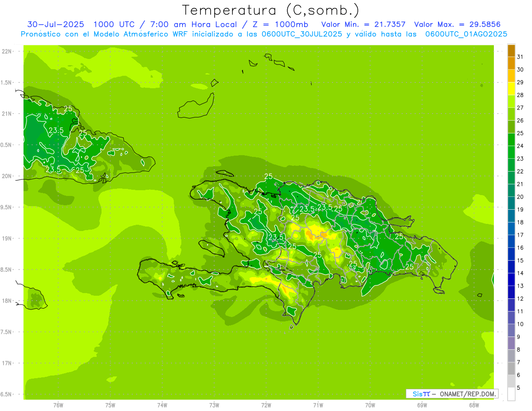
Task: Click 'Valor Max. = 29.5856' value
Action: (x=458, y=24)
